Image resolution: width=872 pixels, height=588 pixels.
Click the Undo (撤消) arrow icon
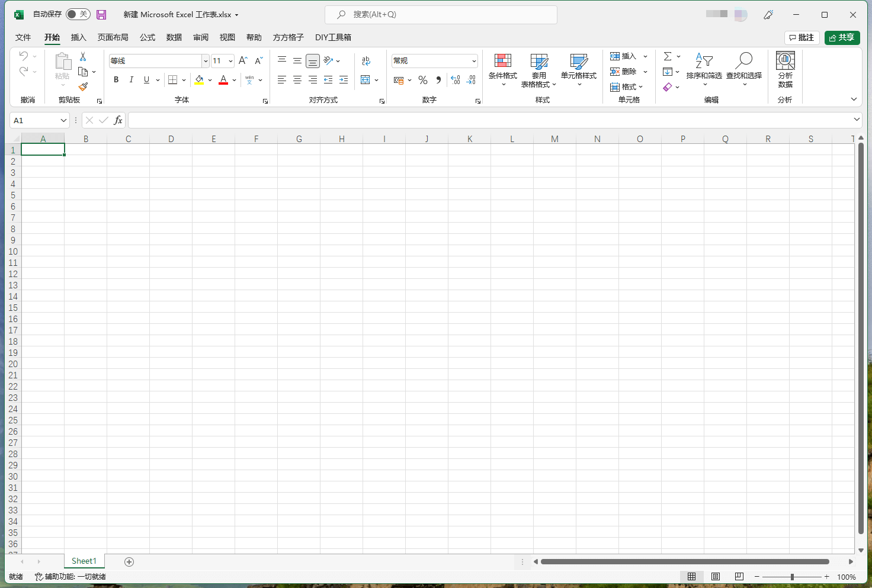(x=24, y=56)
